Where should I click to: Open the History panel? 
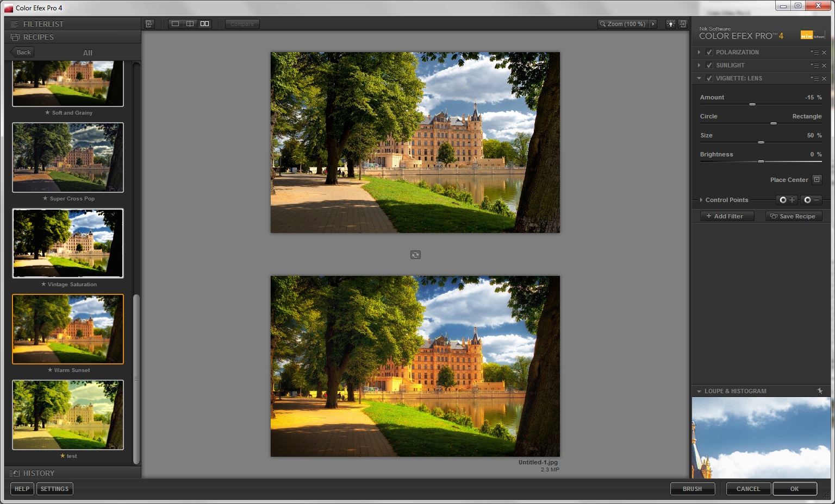[39, 473]
